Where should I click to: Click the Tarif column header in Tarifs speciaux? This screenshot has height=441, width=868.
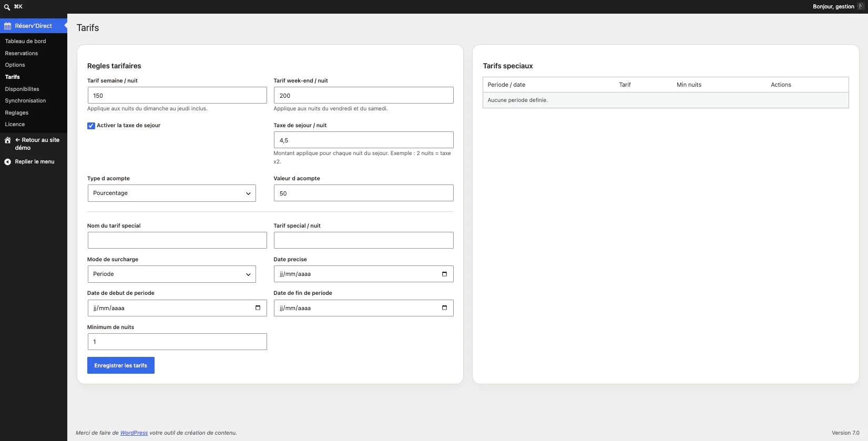625,85
